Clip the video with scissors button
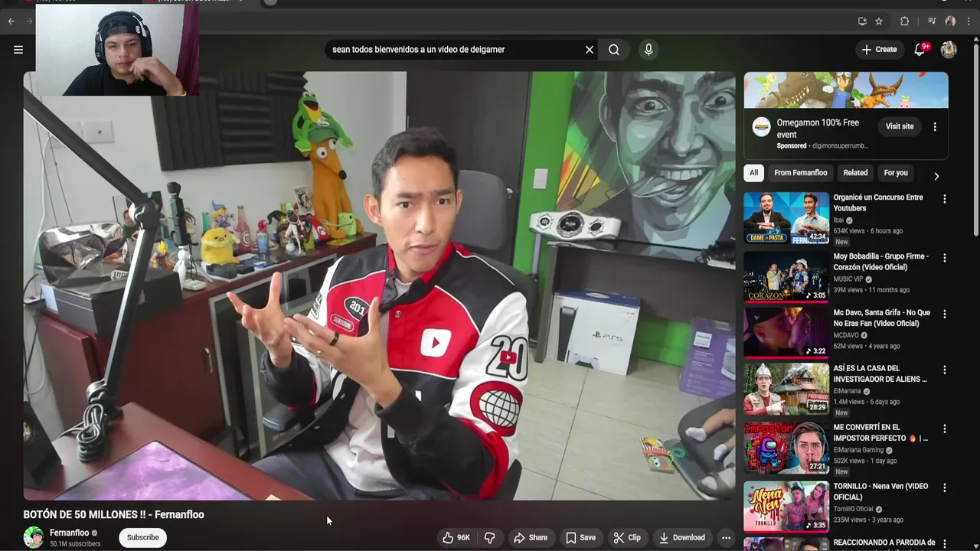The image size is (980, 551). [x=627, y=538]
